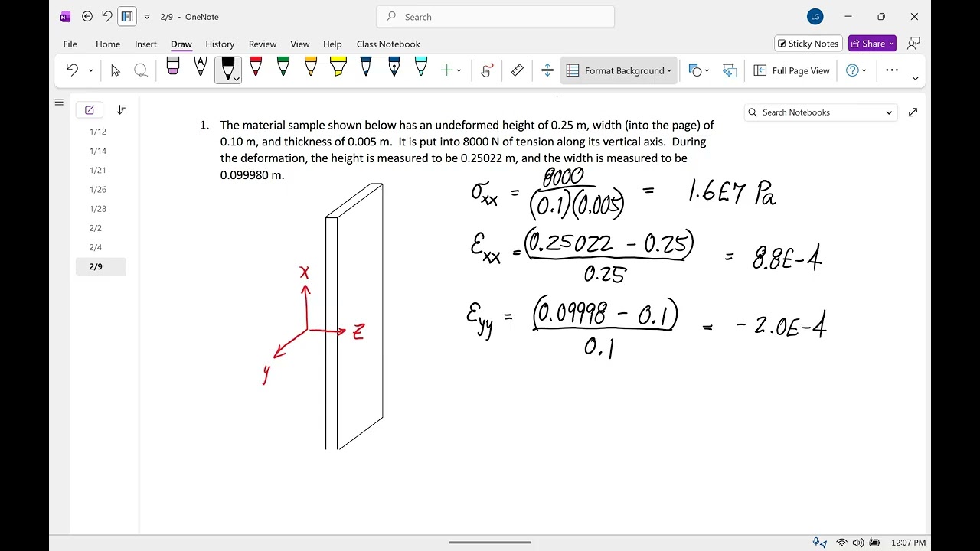Open the Help tab
Viewport: 980px width, 551px height.
332,44
